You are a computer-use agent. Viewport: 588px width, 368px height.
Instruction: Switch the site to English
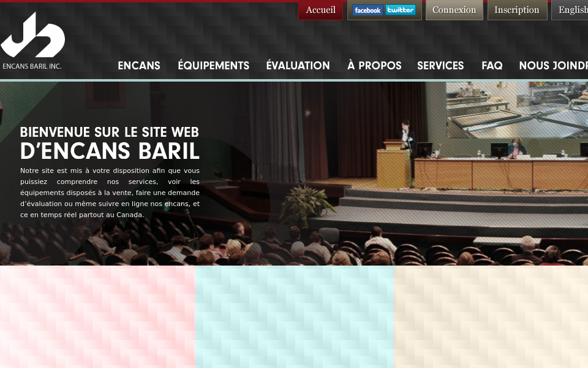click(x=573, y=10)
